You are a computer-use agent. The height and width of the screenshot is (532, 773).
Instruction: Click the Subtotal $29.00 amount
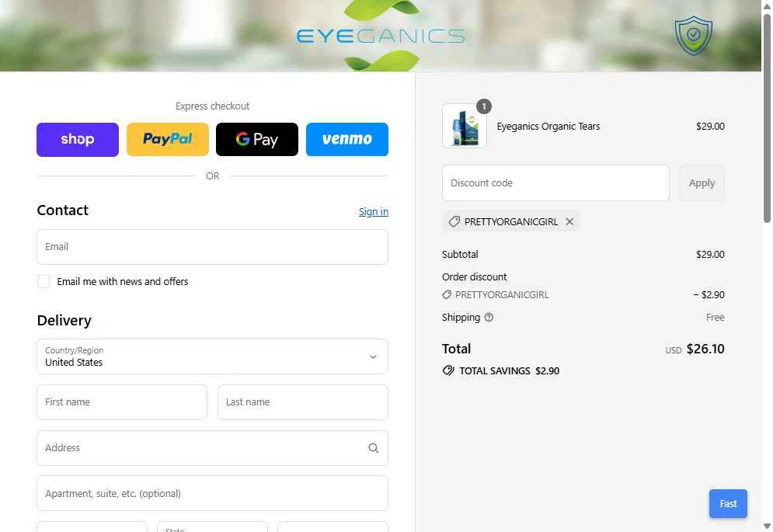pyautogui.click(x=710, y=255)
